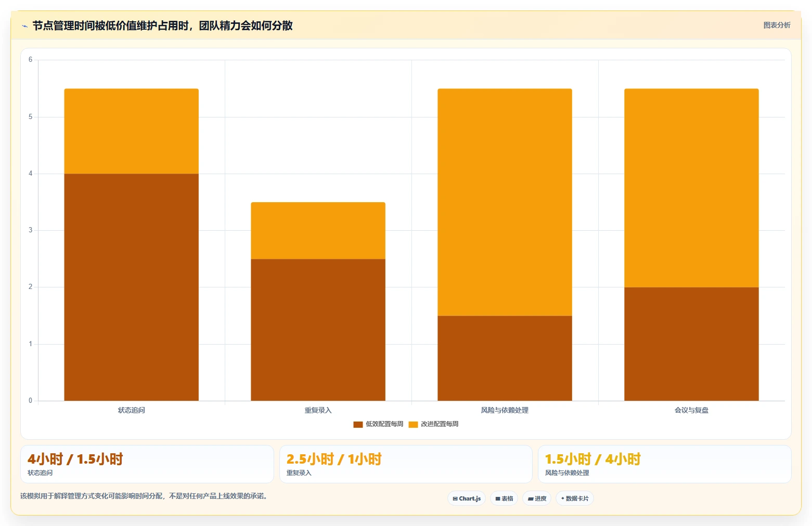The image size is (812, 526).
Task: Click the 图表分析 label in header
Action: (777, 25)
